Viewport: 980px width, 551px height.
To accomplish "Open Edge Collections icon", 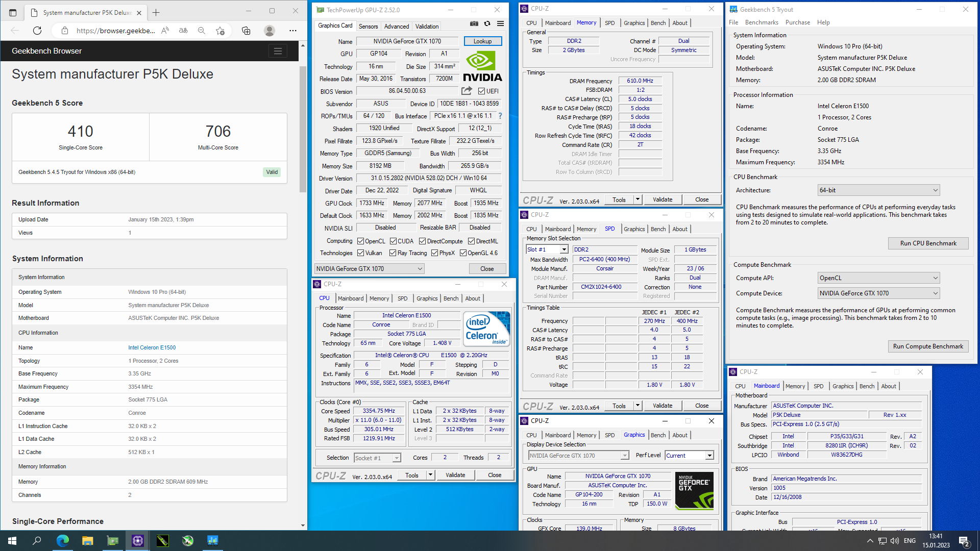I will [x=246, y=31].
